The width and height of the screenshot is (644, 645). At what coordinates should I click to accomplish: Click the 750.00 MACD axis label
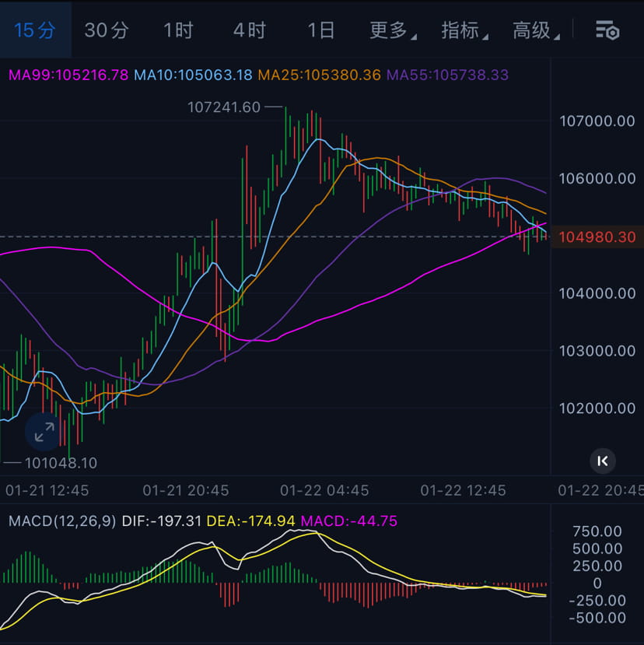(597, 531)
